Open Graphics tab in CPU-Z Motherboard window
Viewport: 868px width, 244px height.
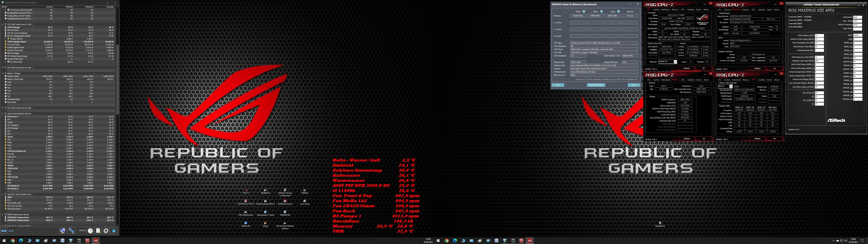[762, 9]
